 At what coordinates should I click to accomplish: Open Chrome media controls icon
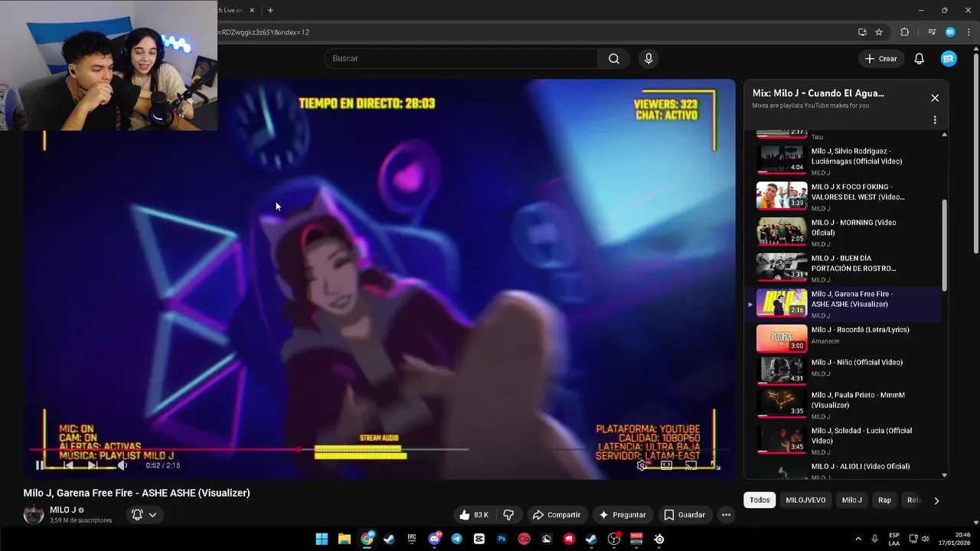[932, 32]
